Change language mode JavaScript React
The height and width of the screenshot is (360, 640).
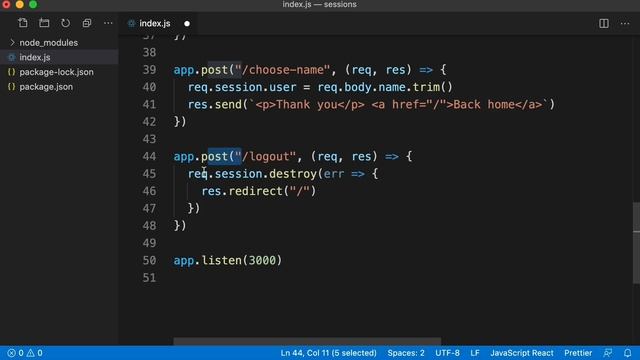click(x=522, y=353)
